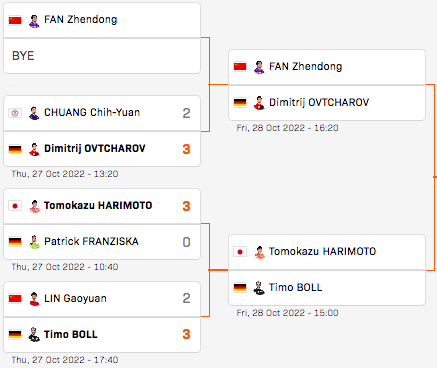Viewport: 437px width, 368px height.
Task: Click Japan flag in HARIMOTO quarterfinal box
Action: tap(240, 252)
